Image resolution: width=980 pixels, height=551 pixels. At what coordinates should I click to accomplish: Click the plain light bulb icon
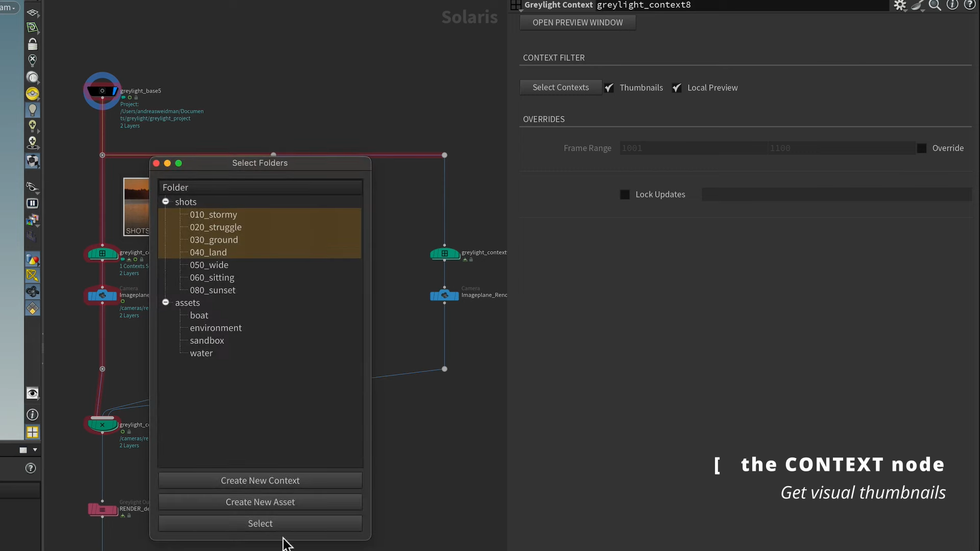click(x=32, y=110)
